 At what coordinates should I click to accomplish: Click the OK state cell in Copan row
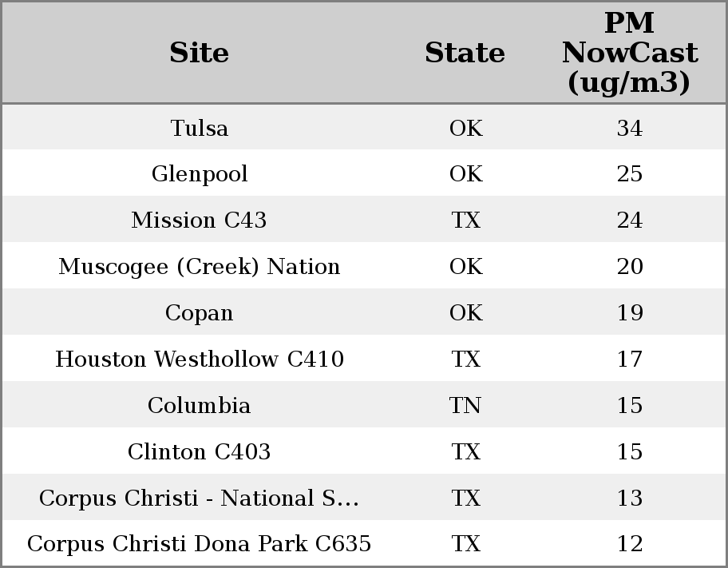(465, 313)
